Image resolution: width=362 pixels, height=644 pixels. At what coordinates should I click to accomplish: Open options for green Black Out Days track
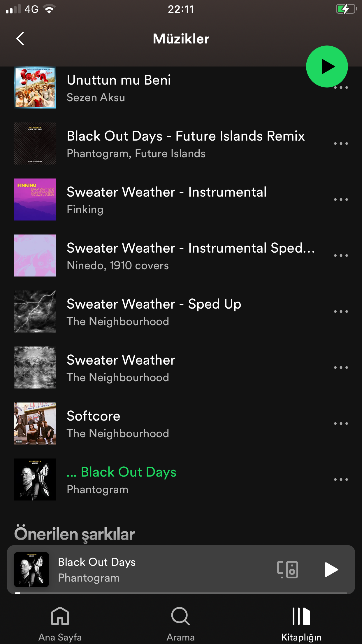(341, 480)
